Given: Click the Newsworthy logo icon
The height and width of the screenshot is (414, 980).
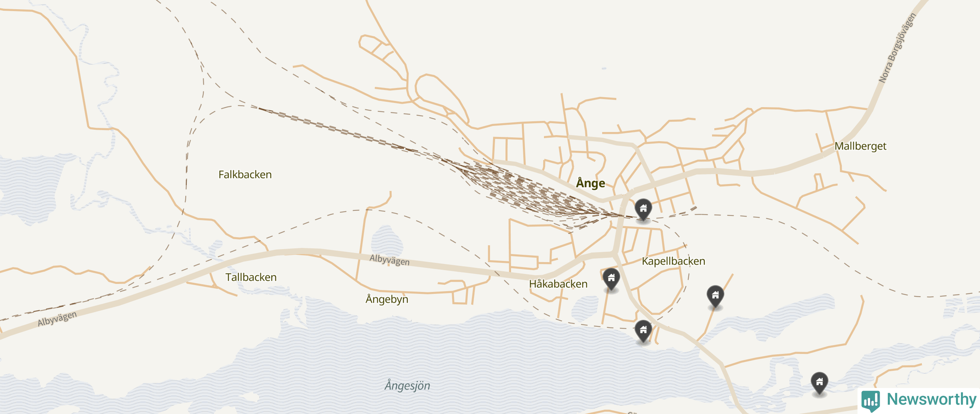Looking at the screenshot, I should (871, 401).
